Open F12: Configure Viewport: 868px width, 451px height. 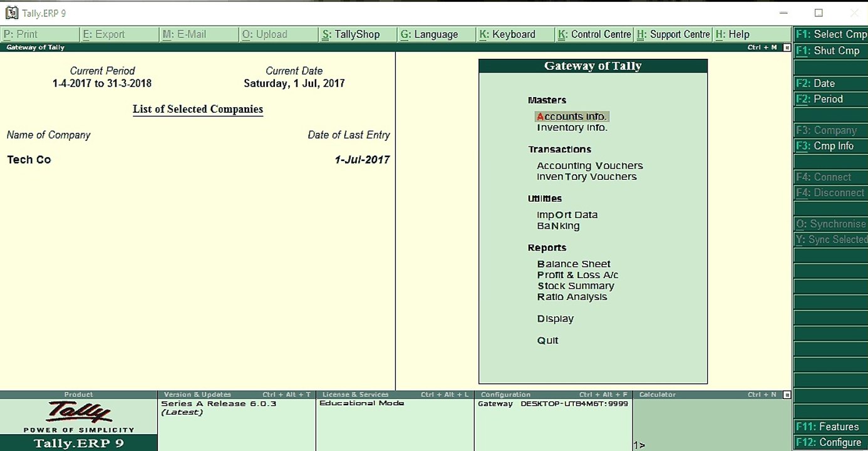[x=831, y=443]
